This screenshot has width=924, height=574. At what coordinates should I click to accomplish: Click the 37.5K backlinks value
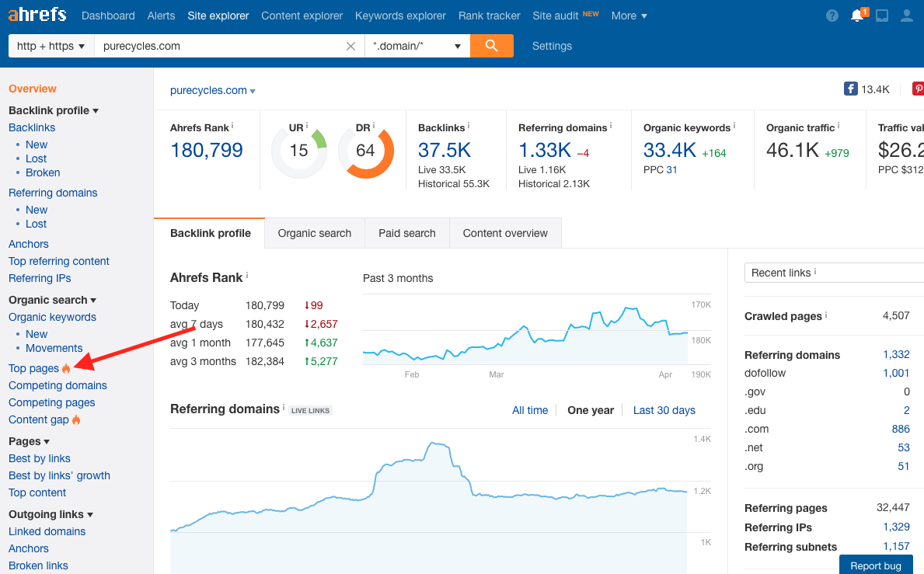[x=445, y=150]
